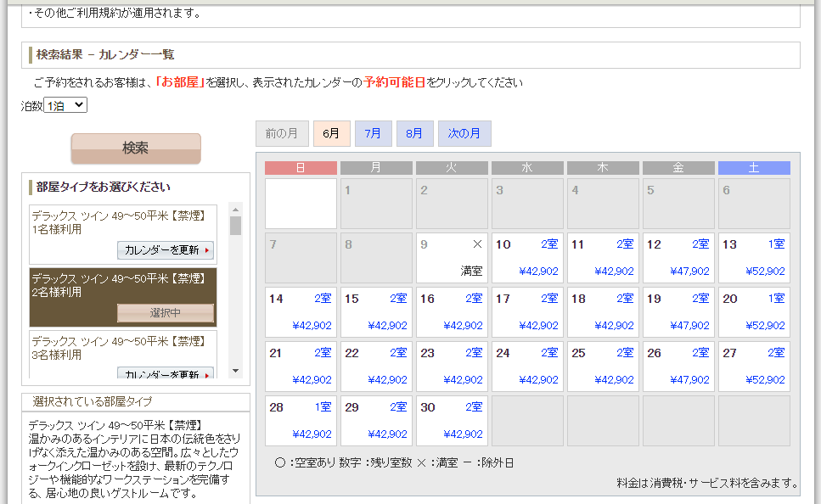Switch to the 7月 month tab
The width and height of the screenshot is (821, 504).
click(373, 133)
